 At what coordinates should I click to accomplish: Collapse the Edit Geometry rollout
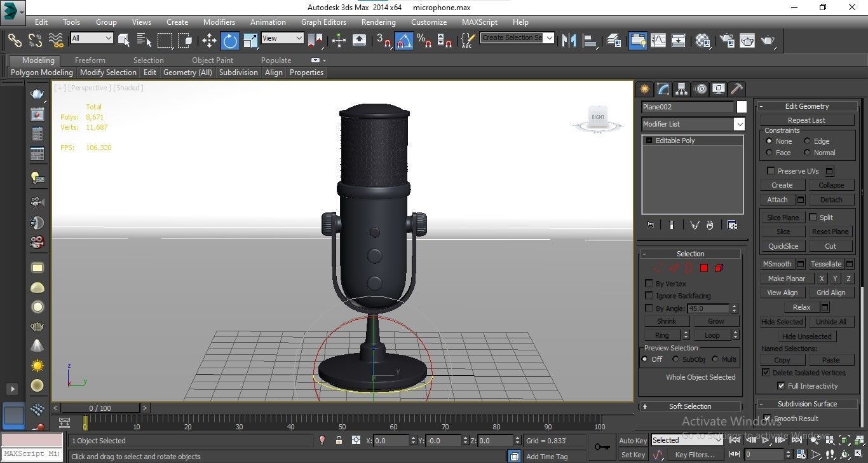point(807,106)
